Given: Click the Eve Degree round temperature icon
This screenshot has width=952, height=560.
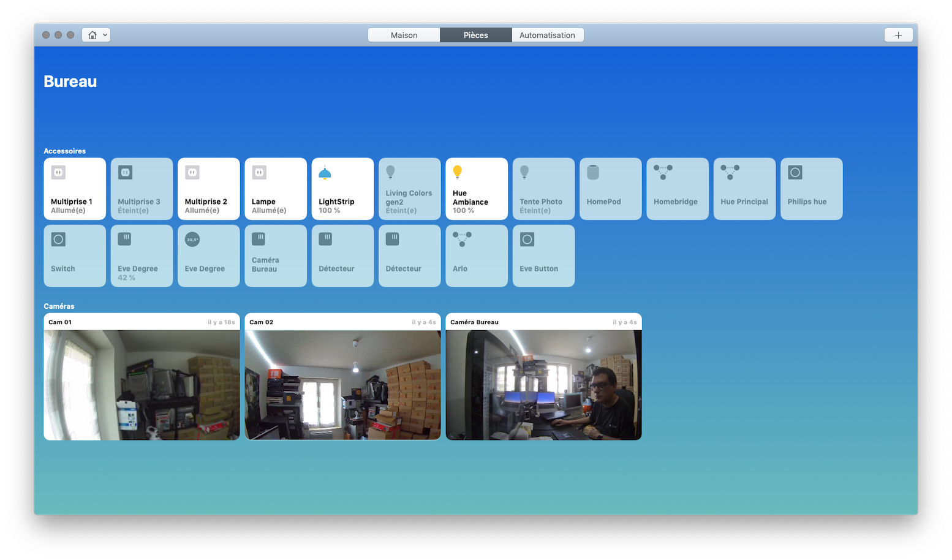Looking at the screenshot, I should point(192,240).
